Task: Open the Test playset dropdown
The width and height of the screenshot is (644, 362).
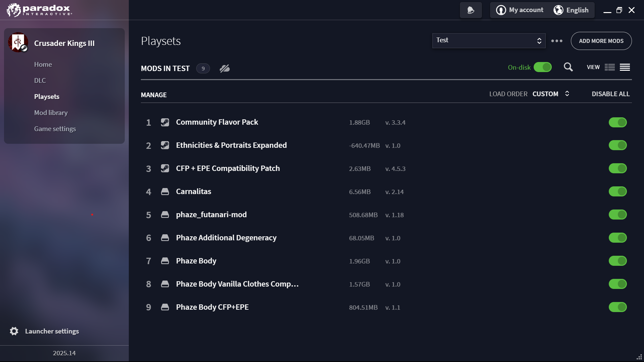Action: coord(489,41)
